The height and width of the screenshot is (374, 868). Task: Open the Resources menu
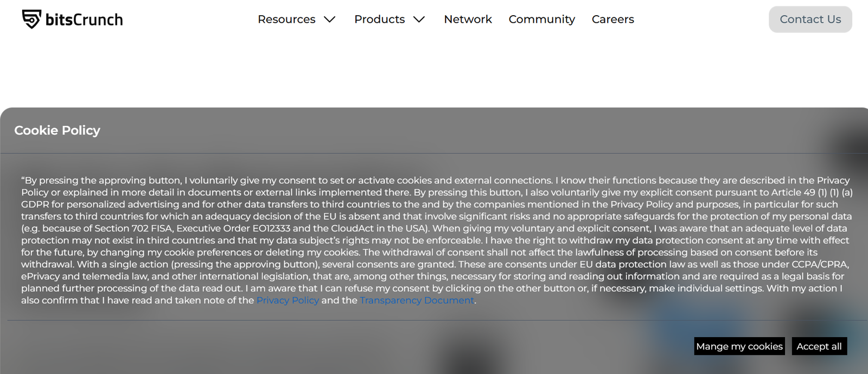286,20
